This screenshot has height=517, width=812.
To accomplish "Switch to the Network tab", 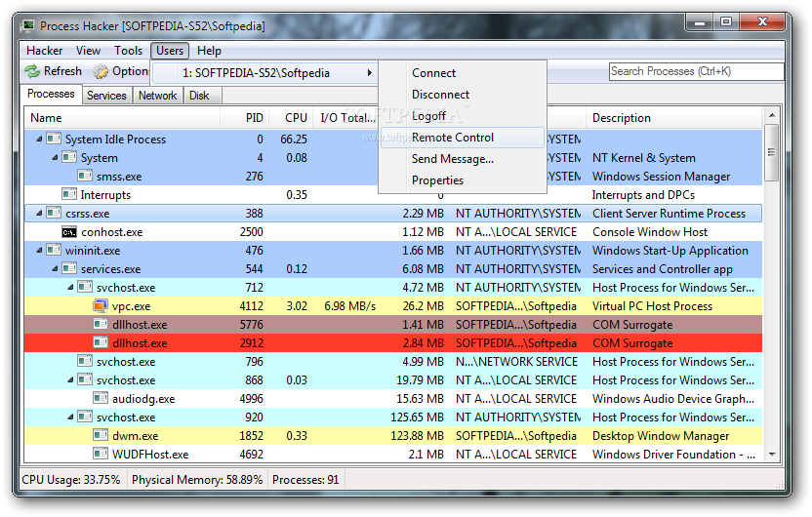I will (x=157, y=96).
